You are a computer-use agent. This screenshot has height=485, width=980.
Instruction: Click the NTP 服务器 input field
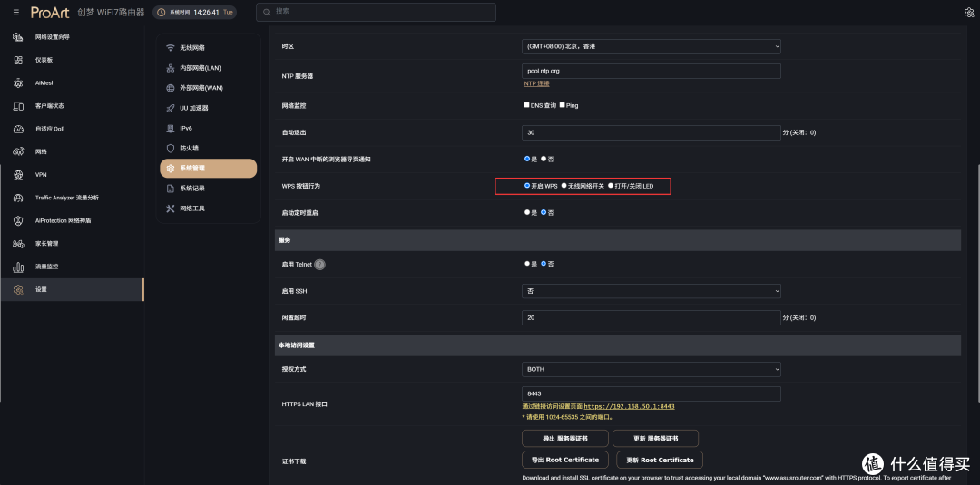(x=652, y=71)
